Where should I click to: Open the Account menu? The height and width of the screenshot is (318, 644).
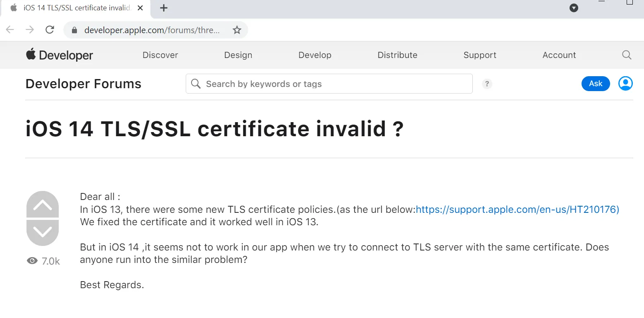pos(559,55)
